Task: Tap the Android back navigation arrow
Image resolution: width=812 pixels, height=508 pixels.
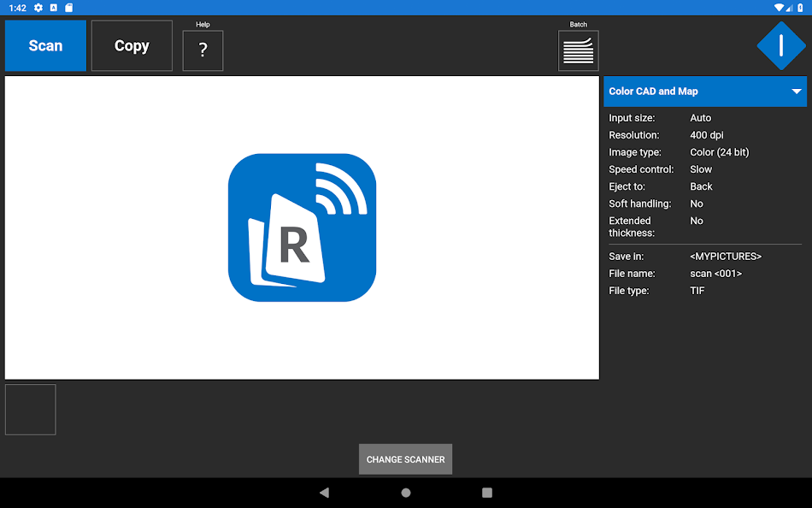Action: [324, 492]
